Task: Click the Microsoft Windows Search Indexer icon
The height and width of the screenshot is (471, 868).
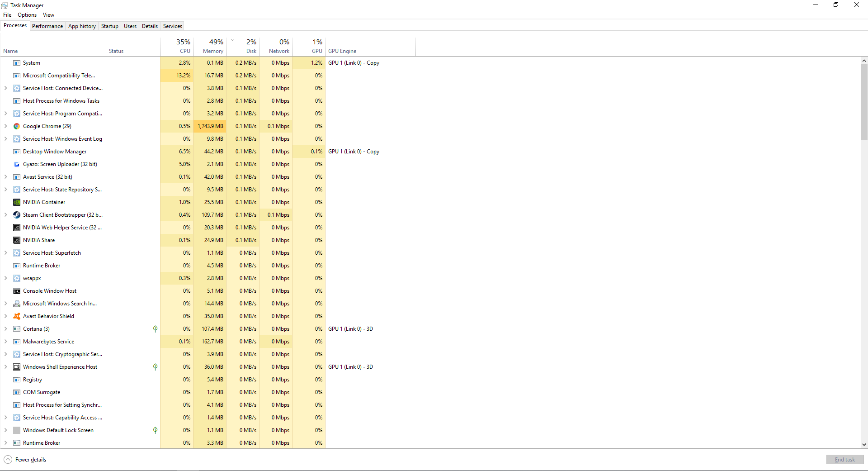Action: tap(17, 304)
